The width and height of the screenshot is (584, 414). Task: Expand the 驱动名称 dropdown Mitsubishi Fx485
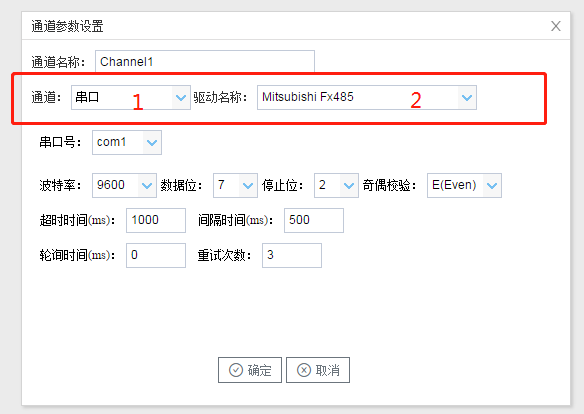click(367, 98)
